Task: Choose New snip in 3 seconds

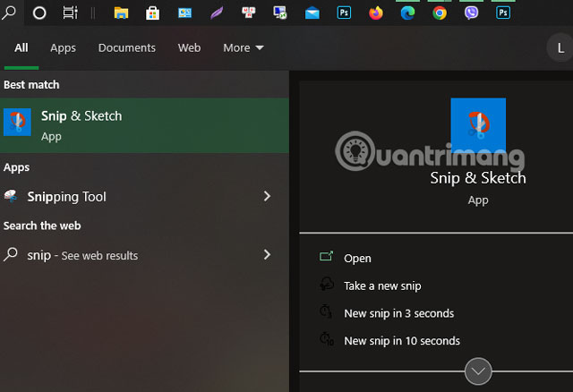Action: pos(398,313)
